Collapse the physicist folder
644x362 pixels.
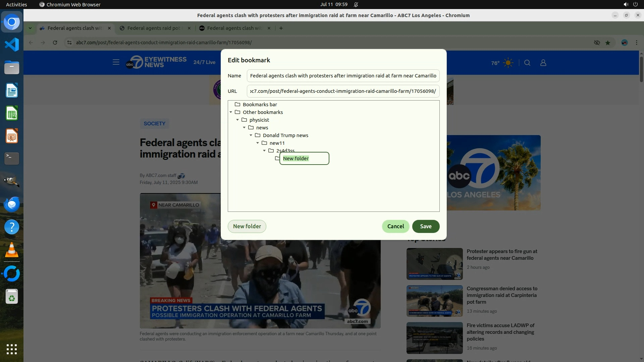point(237,120)
